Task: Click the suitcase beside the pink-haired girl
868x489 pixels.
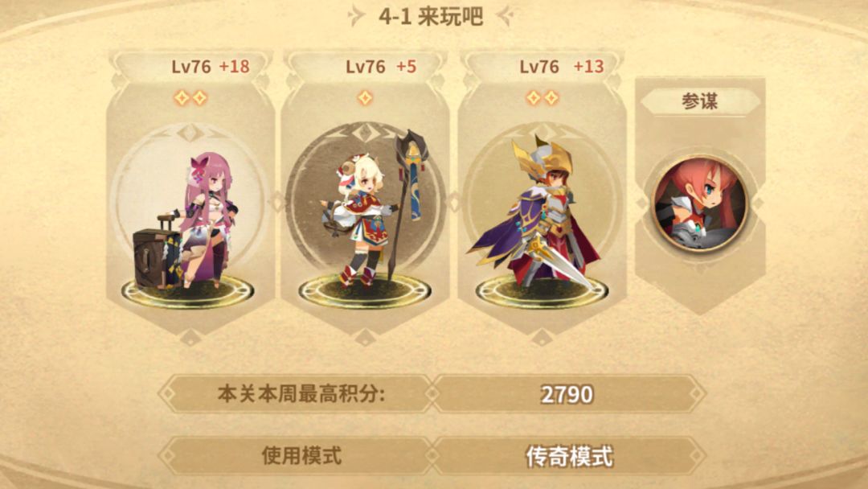Action: pyautogui.click(x=157, y=253)
